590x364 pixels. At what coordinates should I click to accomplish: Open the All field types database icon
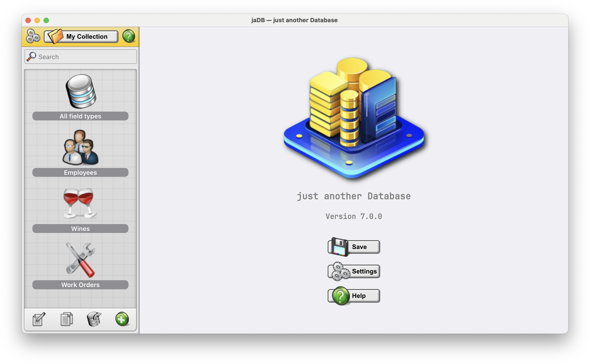point(81,91)
